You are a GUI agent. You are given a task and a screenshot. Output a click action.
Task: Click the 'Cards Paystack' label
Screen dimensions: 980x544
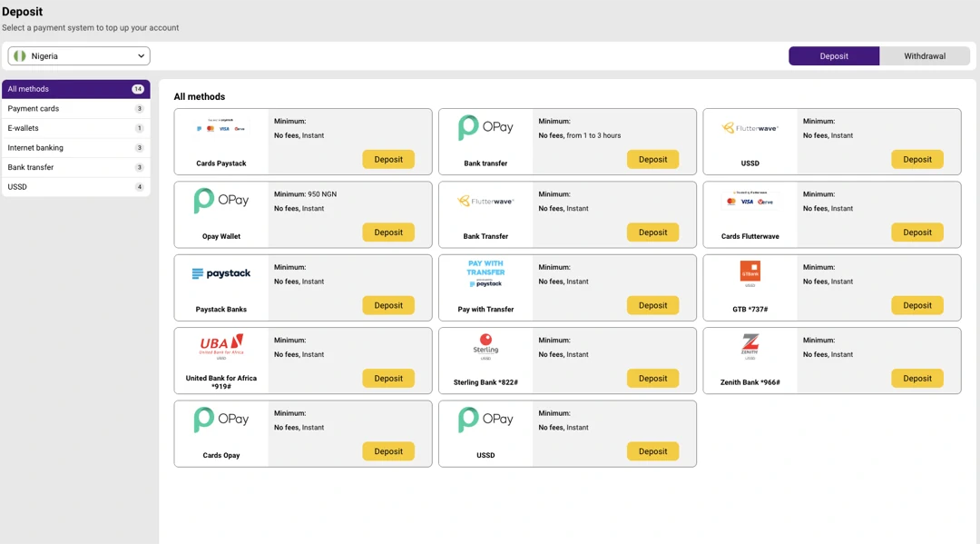pos(221,163)
